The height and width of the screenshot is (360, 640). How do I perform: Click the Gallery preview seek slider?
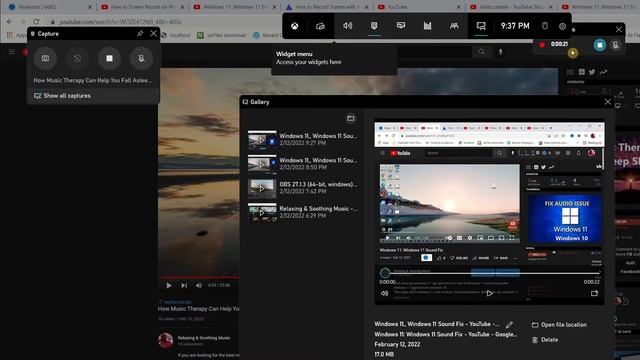coord(492,273)
